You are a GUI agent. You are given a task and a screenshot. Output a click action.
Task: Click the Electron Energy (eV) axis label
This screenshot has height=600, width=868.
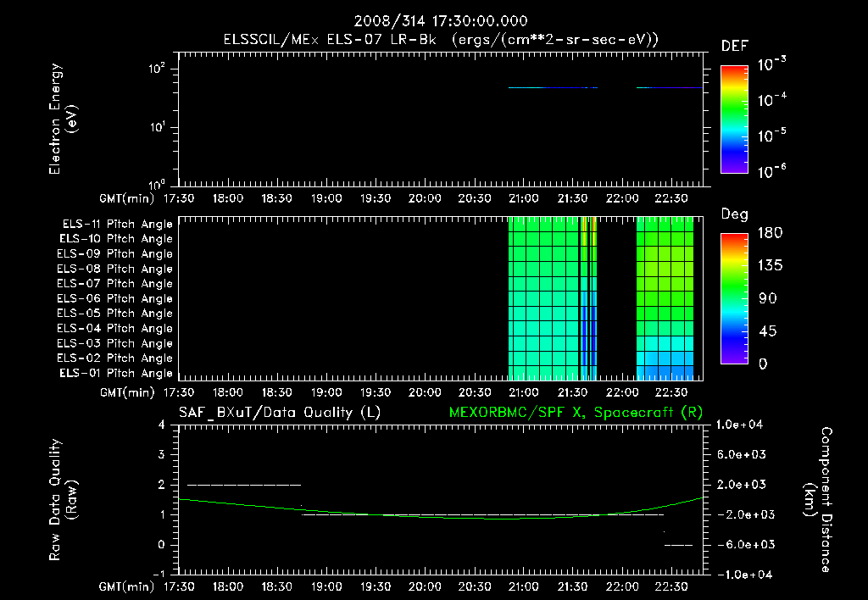tap(63, 119)
